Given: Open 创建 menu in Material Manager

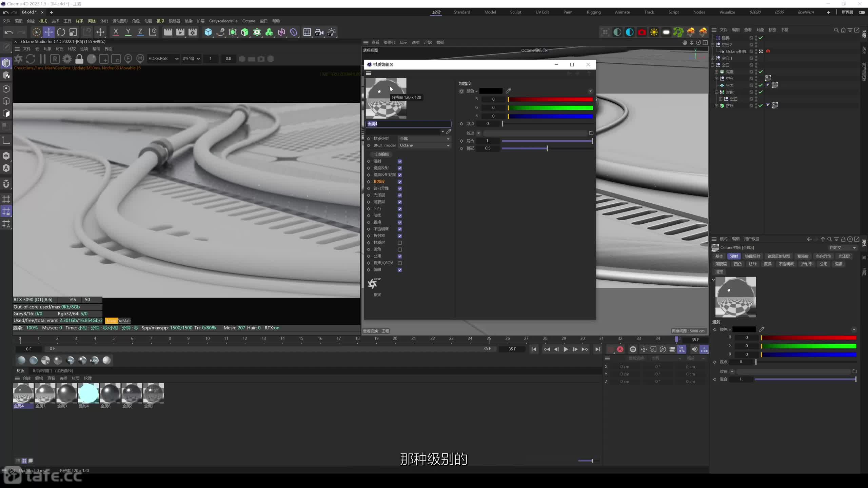Looking at the screenshot, I should (x=27, y=378).
